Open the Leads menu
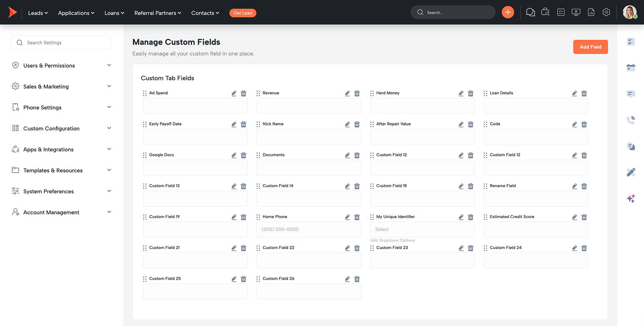This screenshot has width=644, height=326. (38, 13)
